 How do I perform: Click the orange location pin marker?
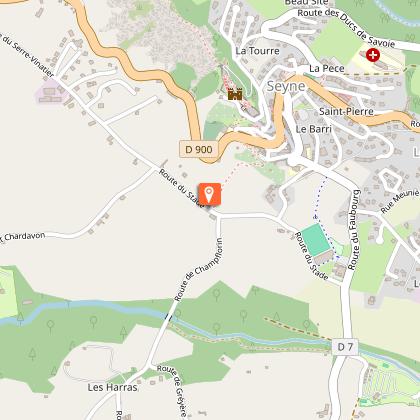click(210, 194)
